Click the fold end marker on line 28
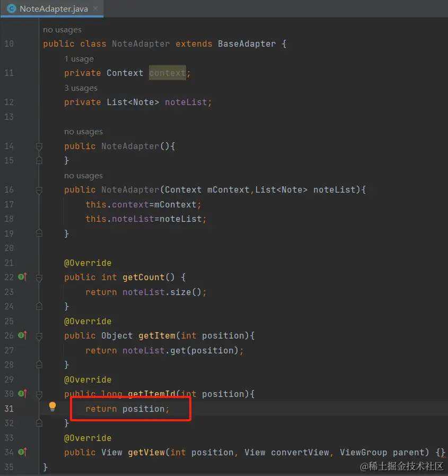The height and width of the screenshot is (476, 448). 39,364
